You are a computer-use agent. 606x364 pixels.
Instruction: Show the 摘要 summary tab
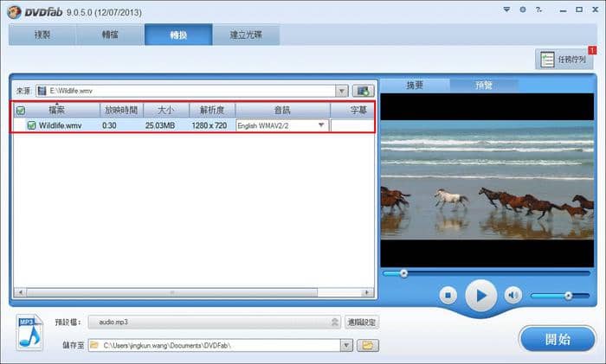415,85
